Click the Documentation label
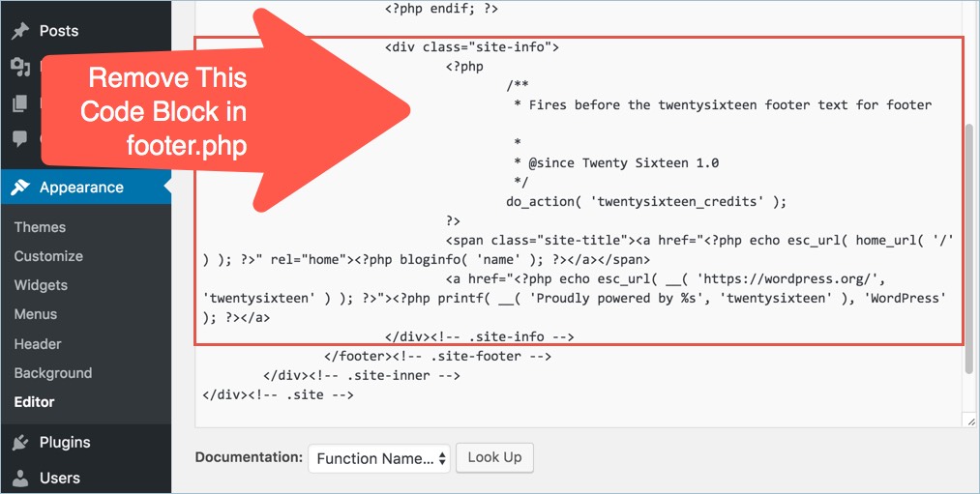 coord(249,457)
